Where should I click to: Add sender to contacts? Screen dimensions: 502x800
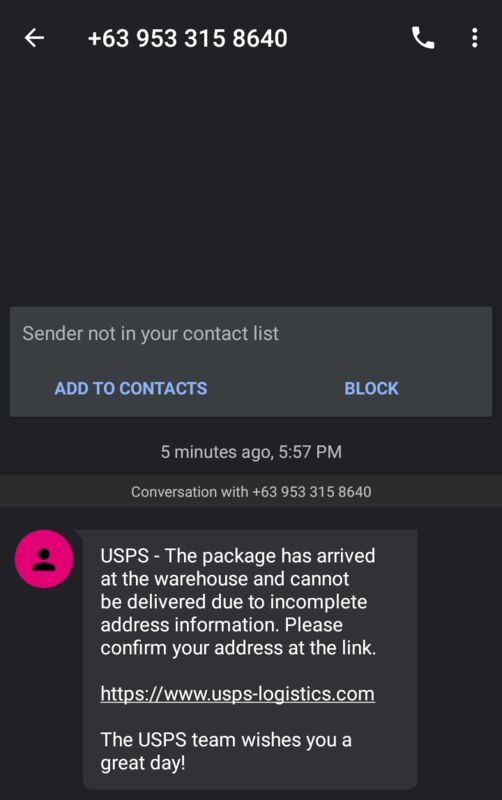point(131,388)
